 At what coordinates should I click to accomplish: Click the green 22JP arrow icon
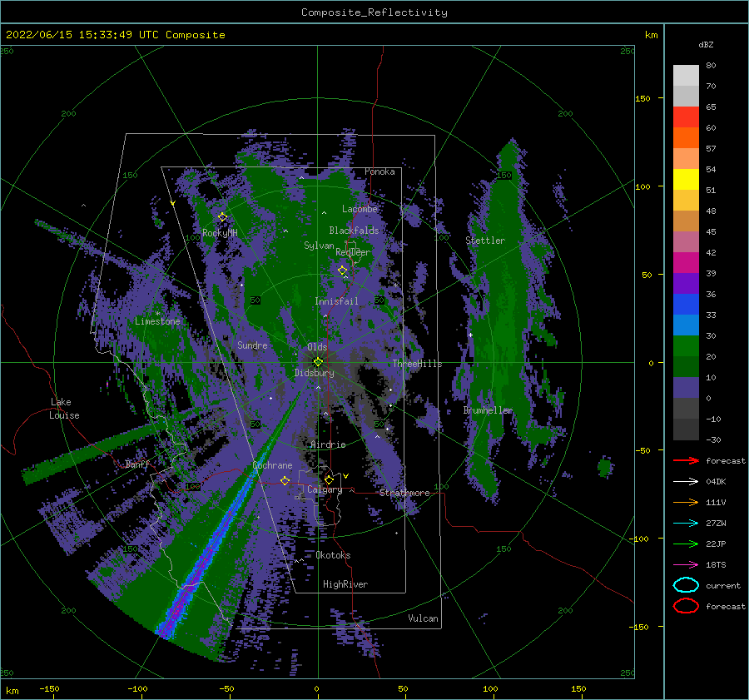point(686,544)
